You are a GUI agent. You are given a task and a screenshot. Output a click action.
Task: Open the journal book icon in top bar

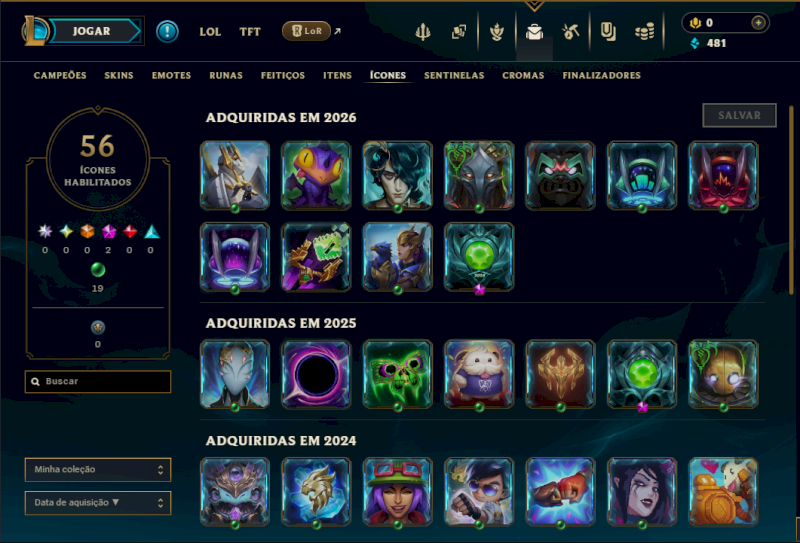coord(608,32)
